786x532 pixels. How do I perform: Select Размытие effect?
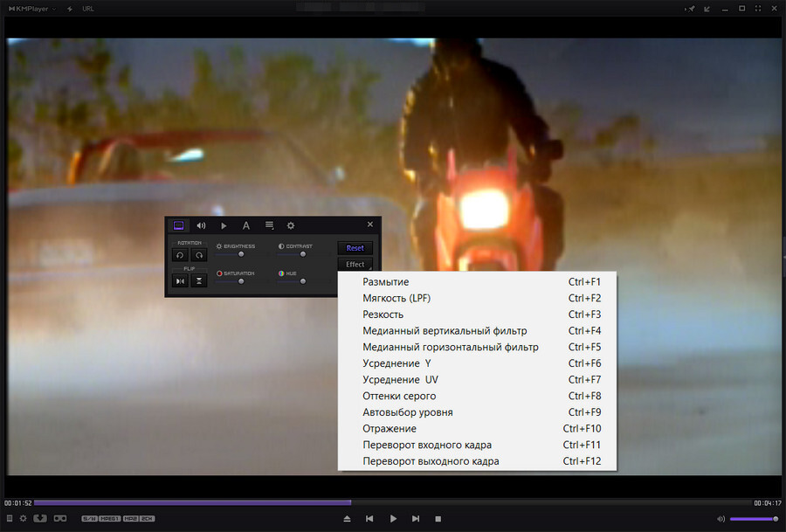(x=477, y=282)
